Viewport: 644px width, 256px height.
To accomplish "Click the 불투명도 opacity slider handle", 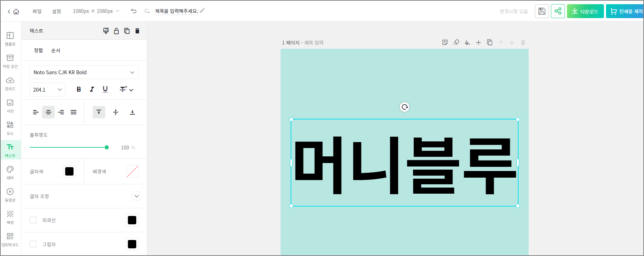I will tap(107, 147).
